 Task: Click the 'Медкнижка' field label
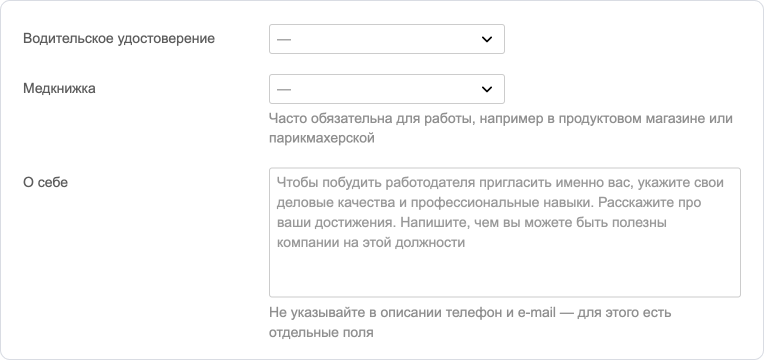[x=59, y=89]
